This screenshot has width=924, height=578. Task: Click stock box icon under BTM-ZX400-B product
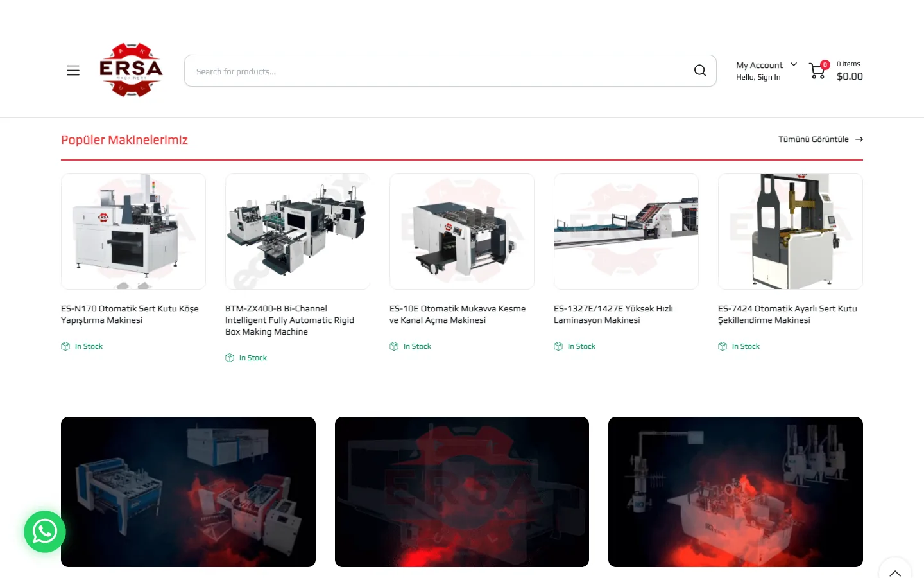tap(230, 358)
